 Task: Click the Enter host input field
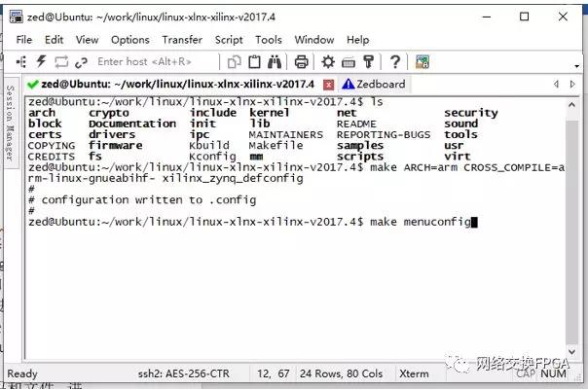154,61
